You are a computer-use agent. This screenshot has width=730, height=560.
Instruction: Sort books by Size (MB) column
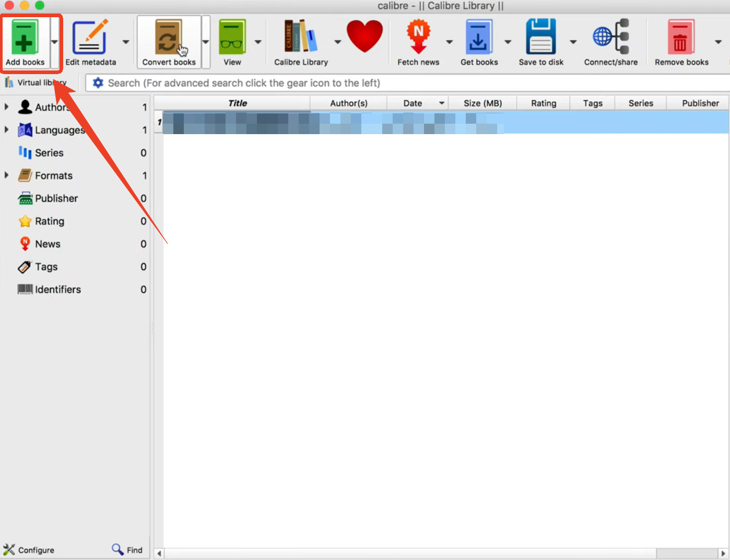click(x=482, y=103)
